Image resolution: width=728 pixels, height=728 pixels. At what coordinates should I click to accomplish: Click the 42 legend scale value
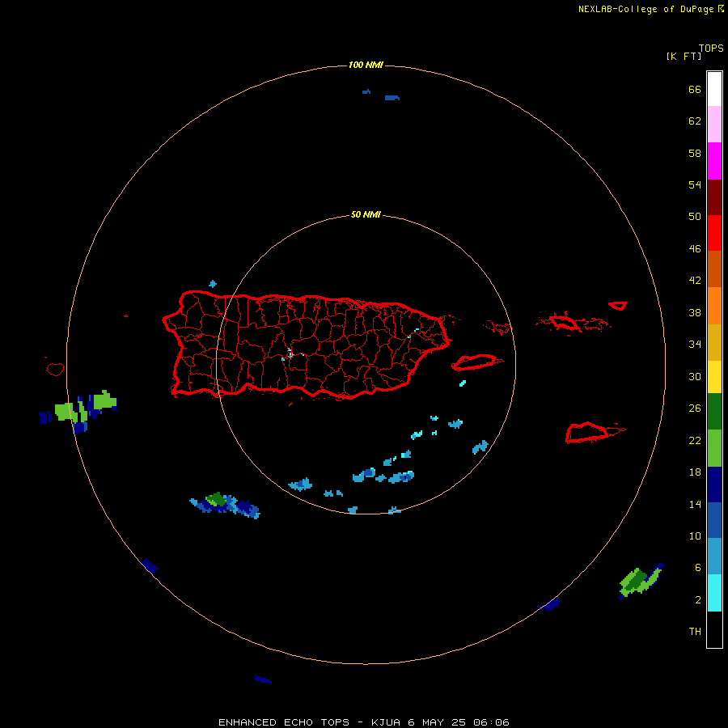695,280
